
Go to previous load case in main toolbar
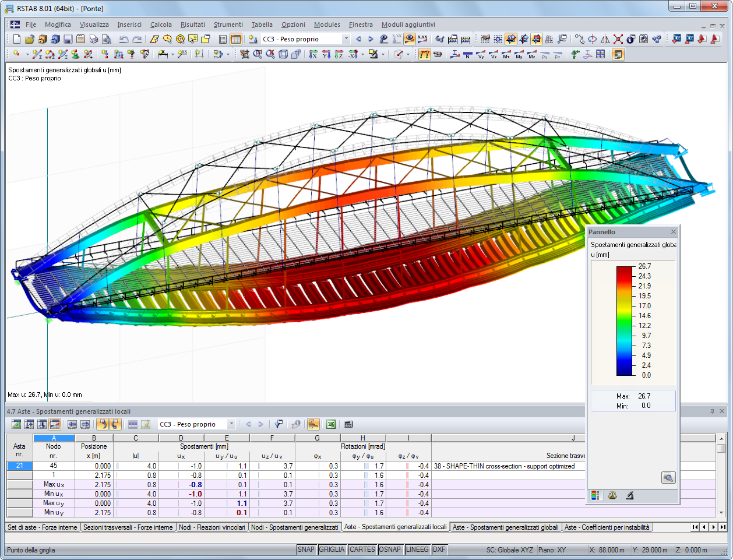(x=358, y=39)
